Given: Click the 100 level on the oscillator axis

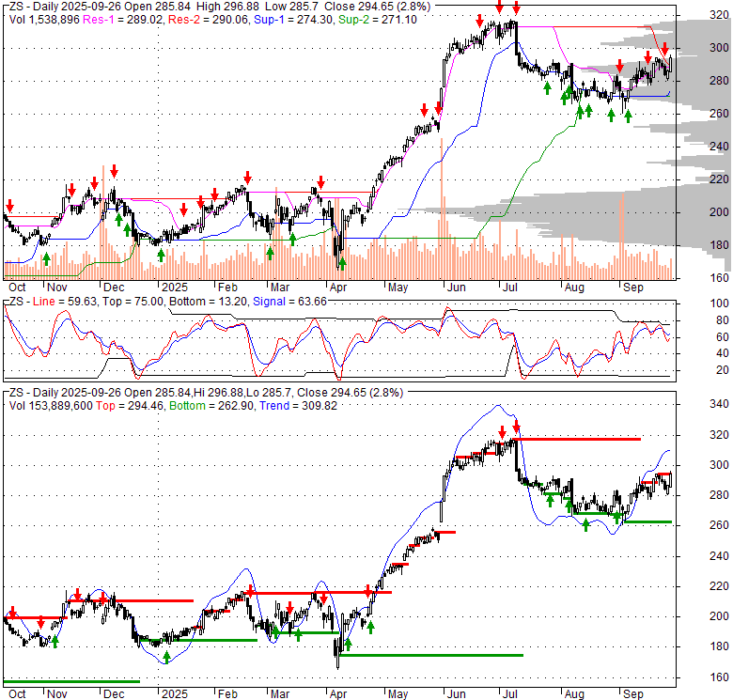Looking at the screenshot, I should [719, 303].
